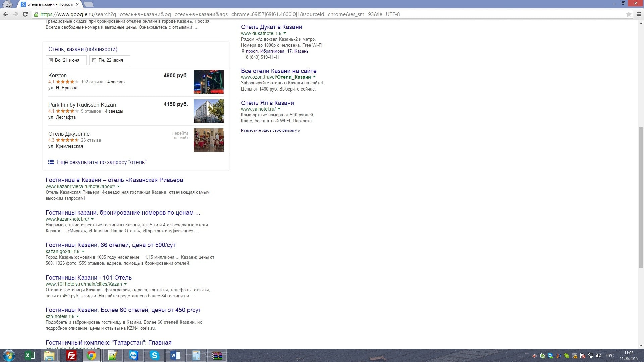Expand arrow next to kzn-hotels.ru
Screen dimensions: 644x362
78,317
